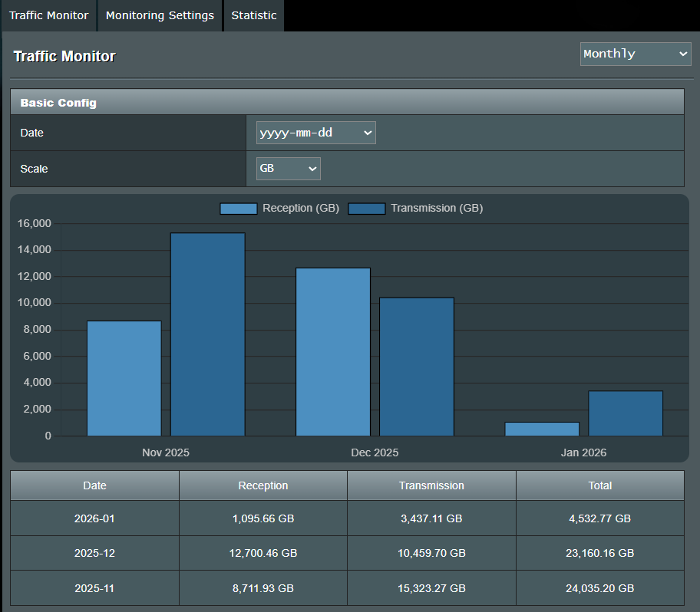Open the yyyy-mm-dd date format dropdown
Screen dimensions: 700x612
tap(315, 133)
